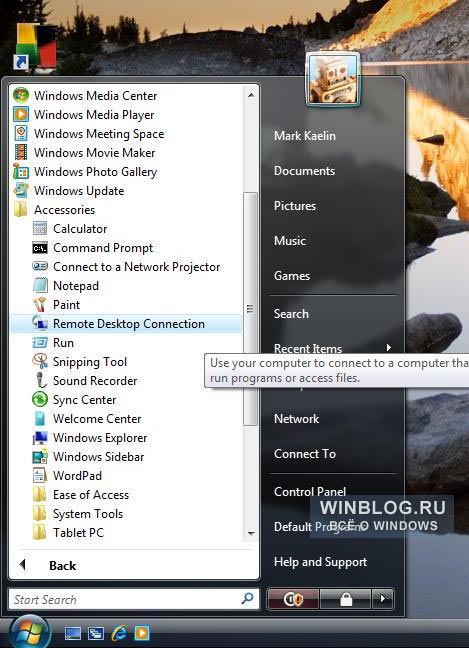Open Welcome Center icon
The height and width of the screenshot is (648, 469).
tap(40, 419)
